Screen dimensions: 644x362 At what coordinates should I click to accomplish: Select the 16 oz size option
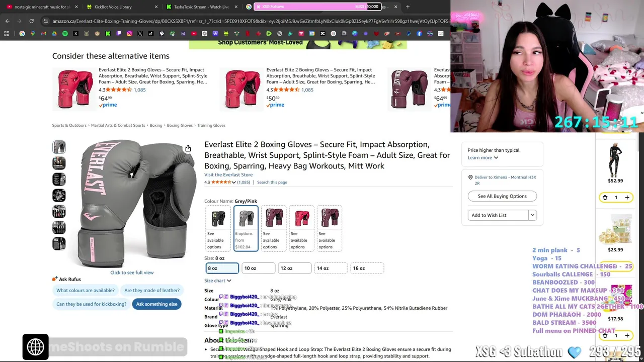[367, 268]
